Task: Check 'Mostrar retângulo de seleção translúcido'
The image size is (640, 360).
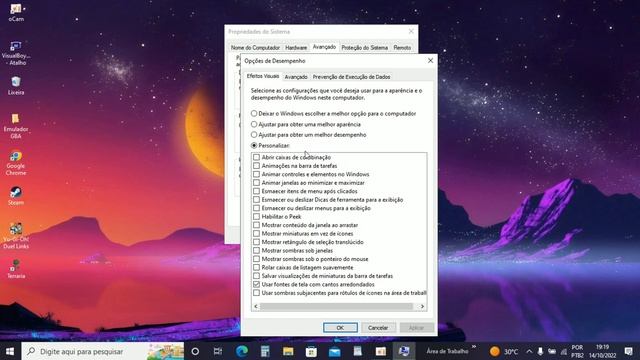Action: click(256, 242)
